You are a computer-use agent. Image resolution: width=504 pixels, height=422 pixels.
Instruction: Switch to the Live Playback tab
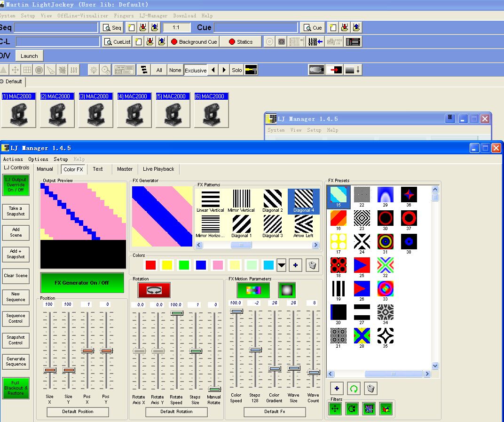(x=158, y=169)
